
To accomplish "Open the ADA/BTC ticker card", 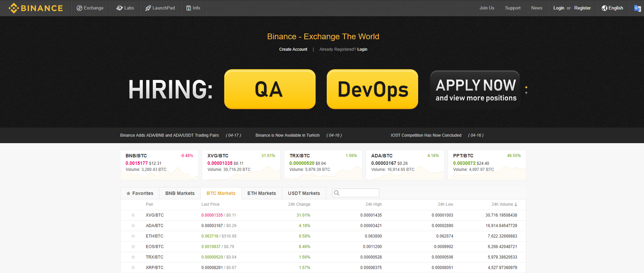I will [x=405, y=165].
